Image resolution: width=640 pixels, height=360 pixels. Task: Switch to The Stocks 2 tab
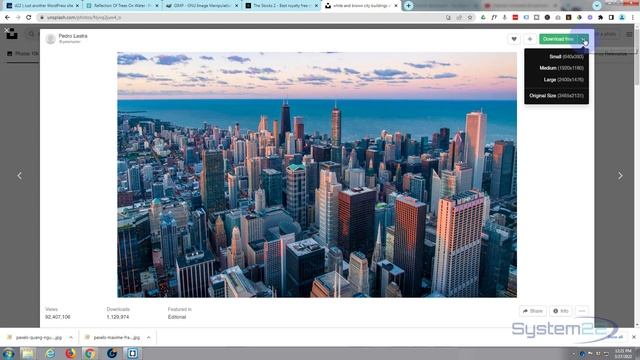point(281,6)
